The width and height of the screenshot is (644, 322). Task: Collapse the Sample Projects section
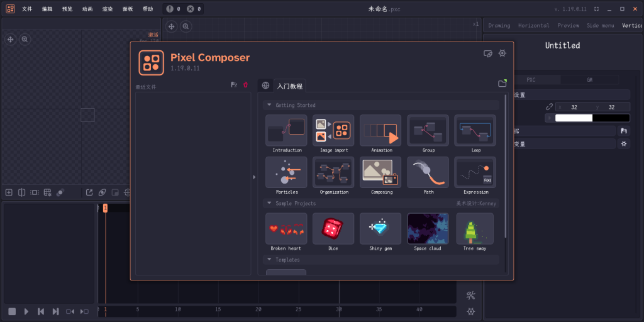(x=269, y=203)
